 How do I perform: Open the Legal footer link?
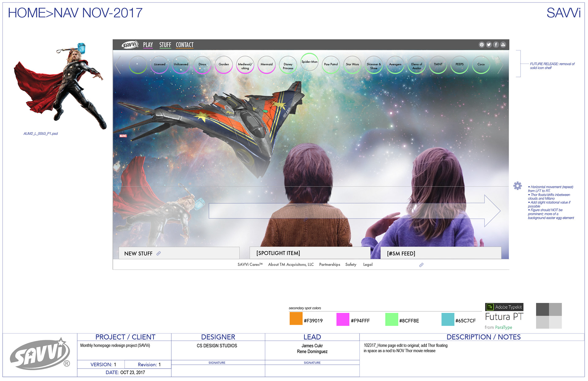[368, 265]
